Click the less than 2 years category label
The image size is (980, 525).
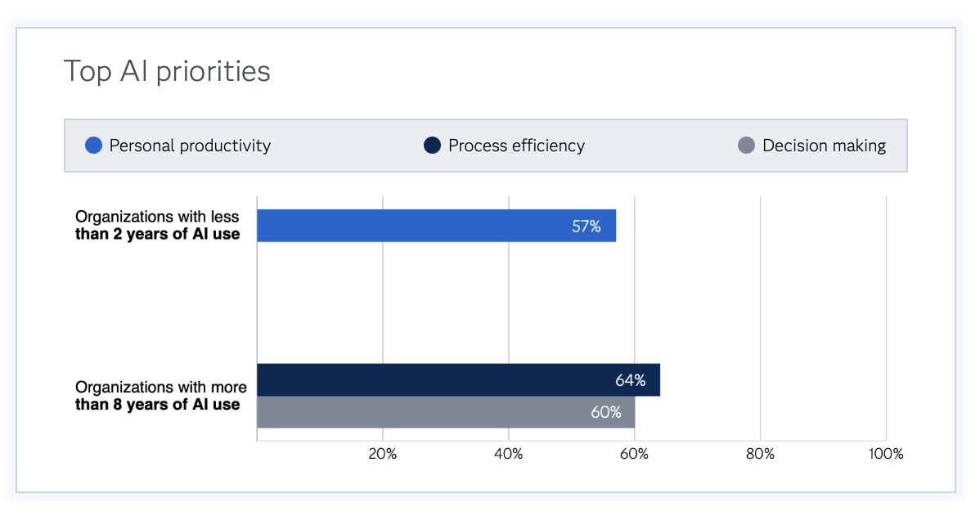click(x=157, y=226)
